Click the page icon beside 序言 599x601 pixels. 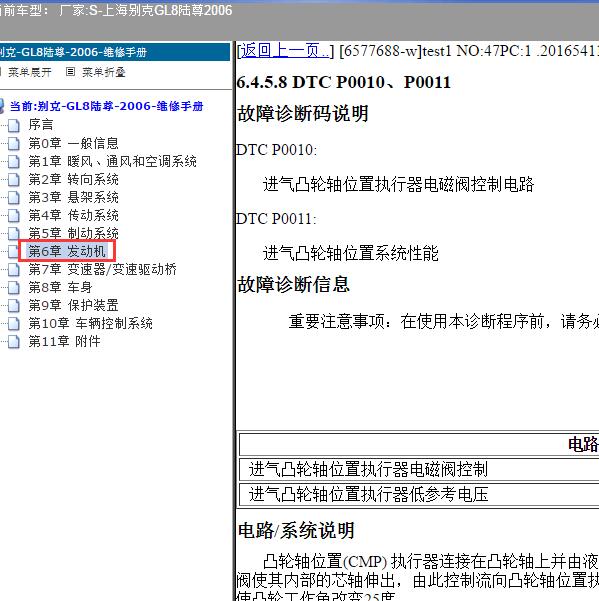(x=14, y=125)
